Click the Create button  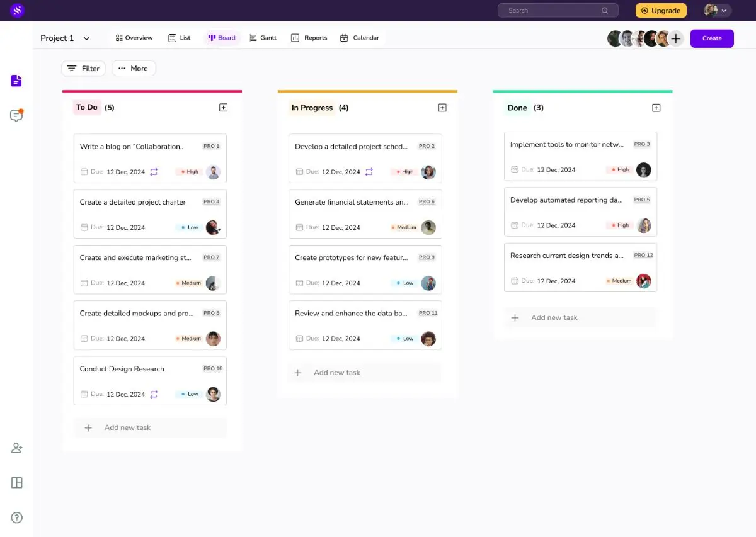(x=712, y=38)
